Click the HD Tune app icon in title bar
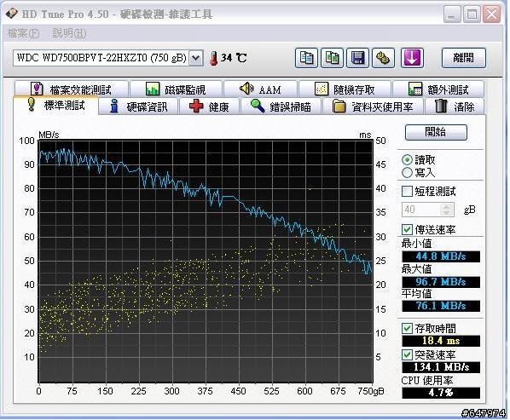This screenshot has height=420, width=510. (12, 14)
